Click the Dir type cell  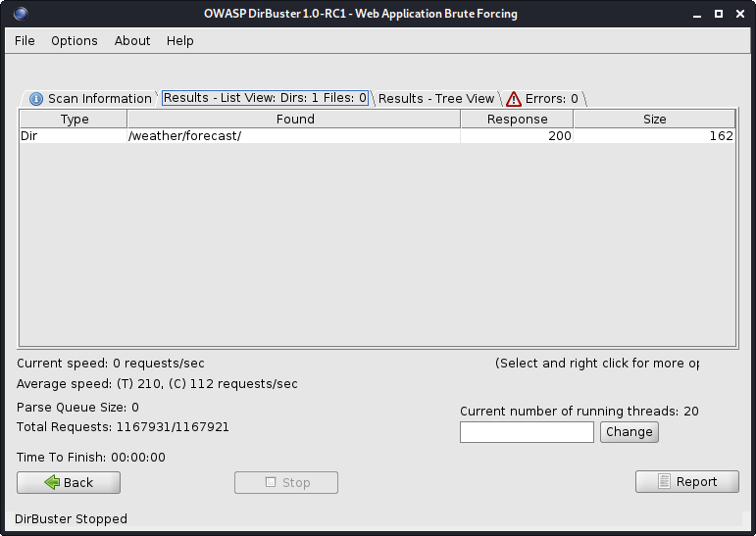tap(74, 136)
